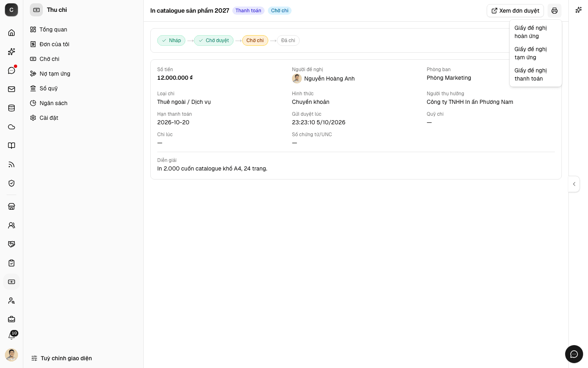Open user profile avatar at bottom left
The height and width of the screenshot is (368, 588).
(11, 355)
